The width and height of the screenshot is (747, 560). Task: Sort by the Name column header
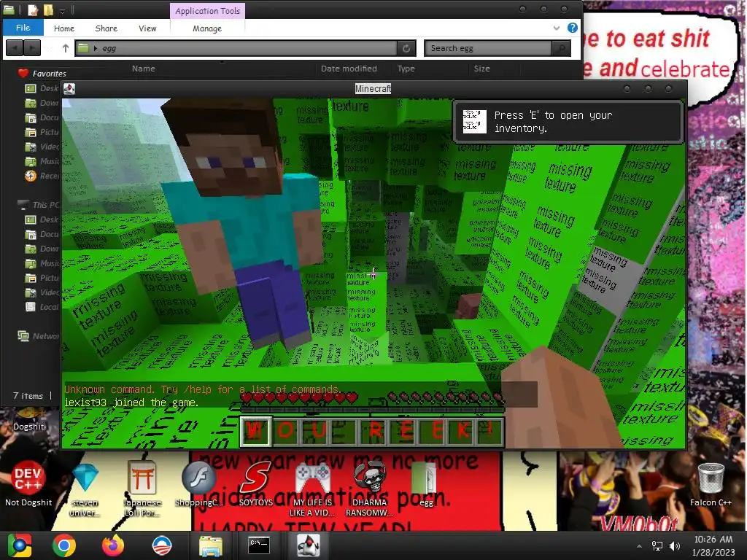(x=144, y=69)
